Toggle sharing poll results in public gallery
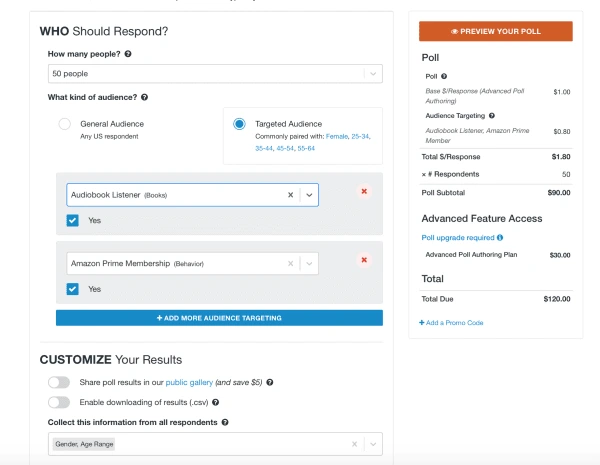 tap(59, 382)
